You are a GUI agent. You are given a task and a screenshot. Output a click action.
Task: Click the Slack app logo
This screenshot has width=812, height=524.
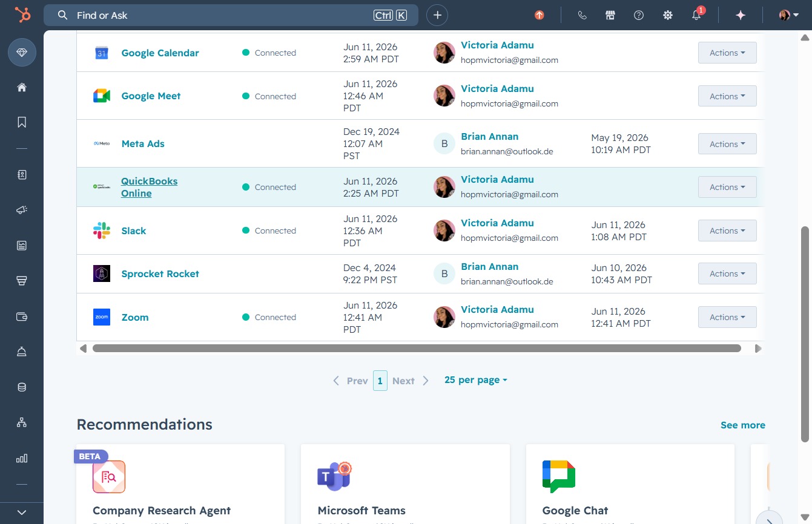coord(101,231)
